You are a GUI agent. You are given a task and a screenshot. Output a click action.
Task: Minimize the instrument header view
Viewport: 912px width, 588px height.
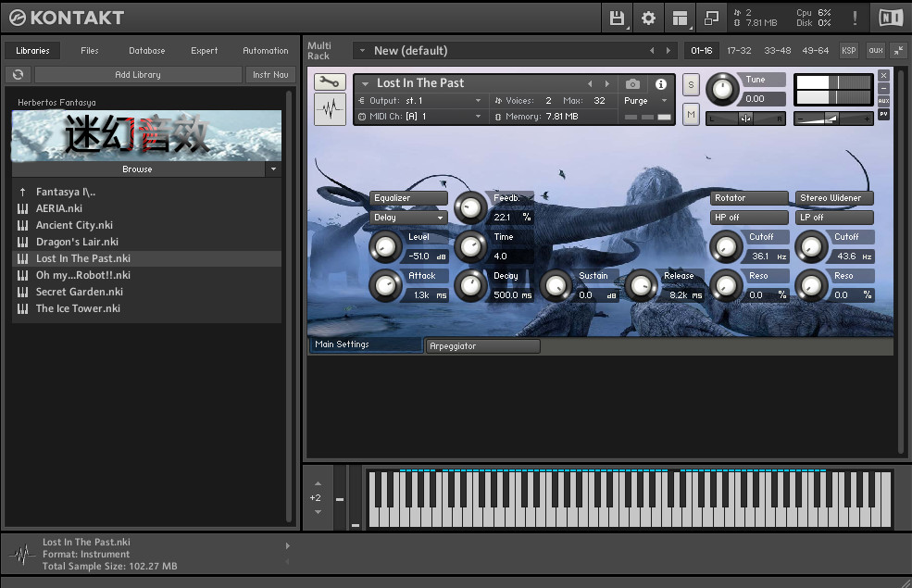883,88
